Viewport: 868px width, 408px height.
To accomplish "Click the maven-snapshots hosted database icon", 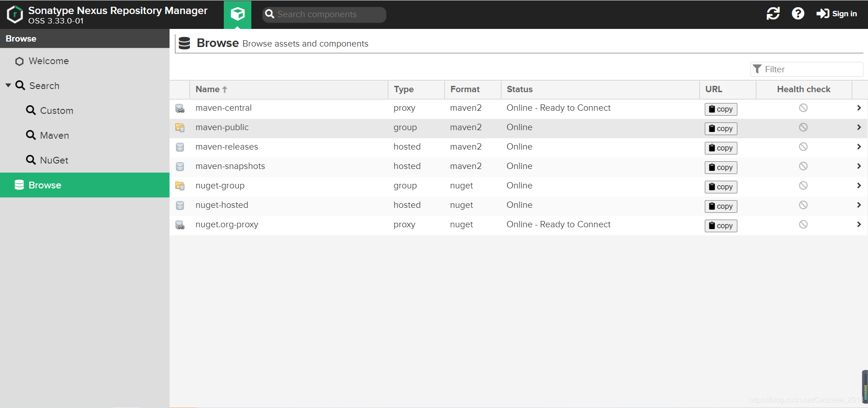I will tap(180, 167).
